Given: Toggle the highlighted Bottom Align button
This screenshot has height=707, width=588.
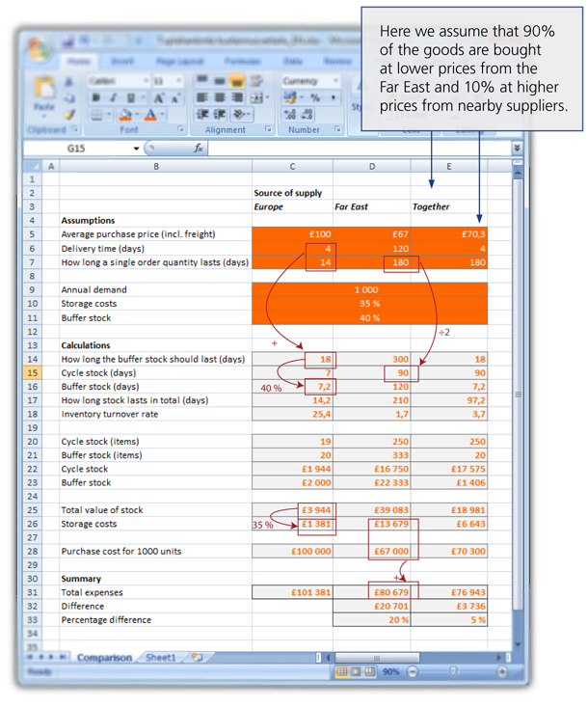Looking at the screenshot, I should click(237, 81).
